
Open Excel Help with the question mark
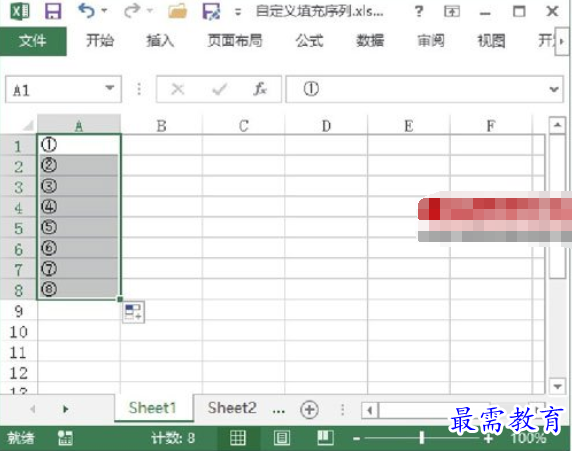coord(419,12)
